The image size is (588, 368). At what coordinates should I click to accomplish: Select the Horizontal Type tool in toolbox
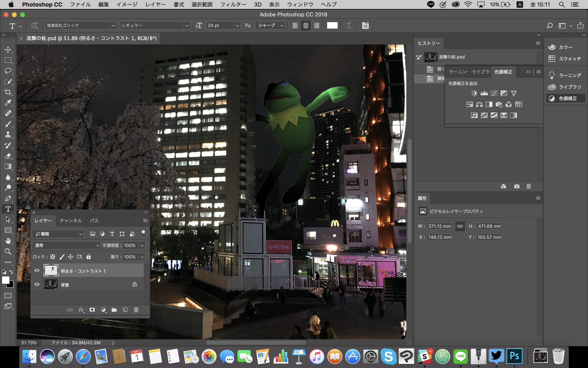pyautogui.click(x=8, y=209)
